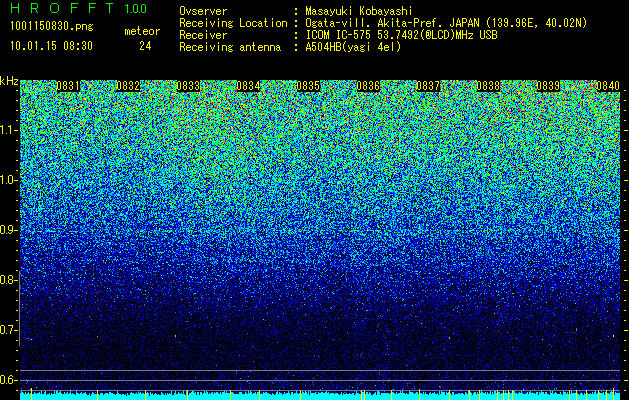Image resolution: width=629 pixels, height=400 pixels.
Task: Click the meteor count value 24
Action: (145, 46)
